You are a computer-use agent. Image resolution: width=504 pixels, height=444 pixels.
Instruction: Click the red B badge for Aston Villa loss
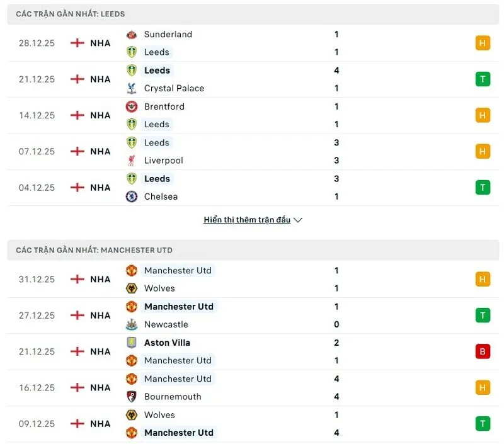(x=482, y=351)
